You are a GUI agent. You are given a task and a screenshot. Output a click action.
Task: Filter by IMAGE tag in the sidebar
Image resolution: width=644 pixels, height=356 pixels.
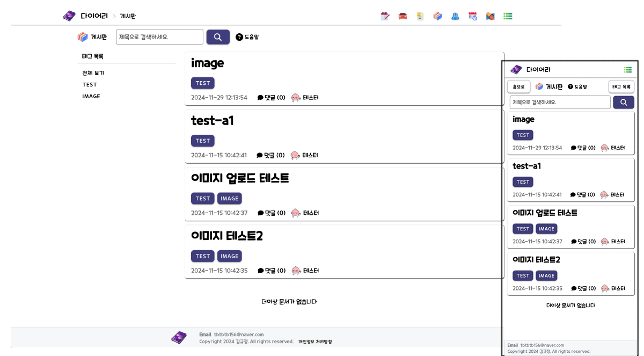pyautogui.click(x=91, y=97)
